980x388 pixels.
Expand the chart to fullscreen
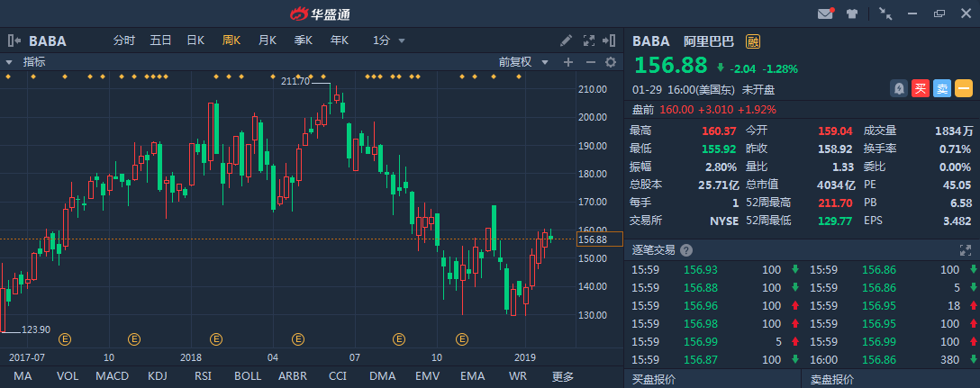[x=588, y=41]
